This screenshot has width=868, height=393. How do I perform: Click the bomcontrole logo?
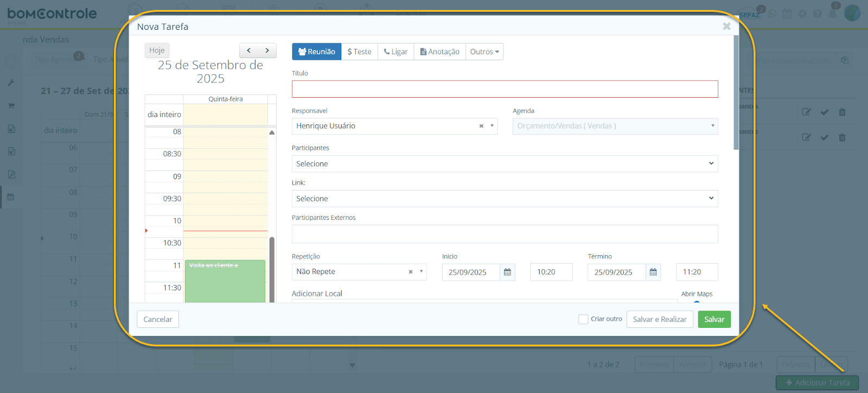[x=52, y=14]
